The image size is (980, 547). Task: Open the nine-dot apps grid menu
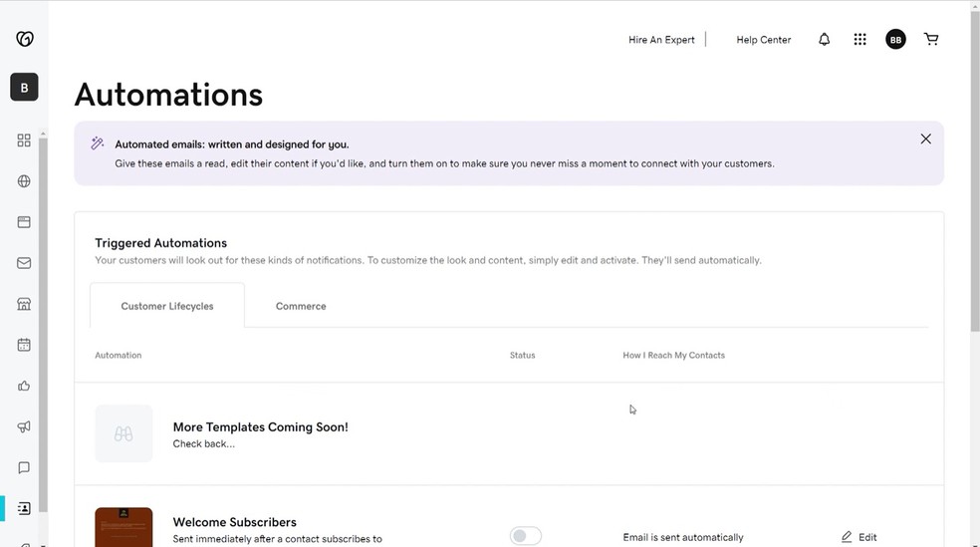click(x=859, y=40)
